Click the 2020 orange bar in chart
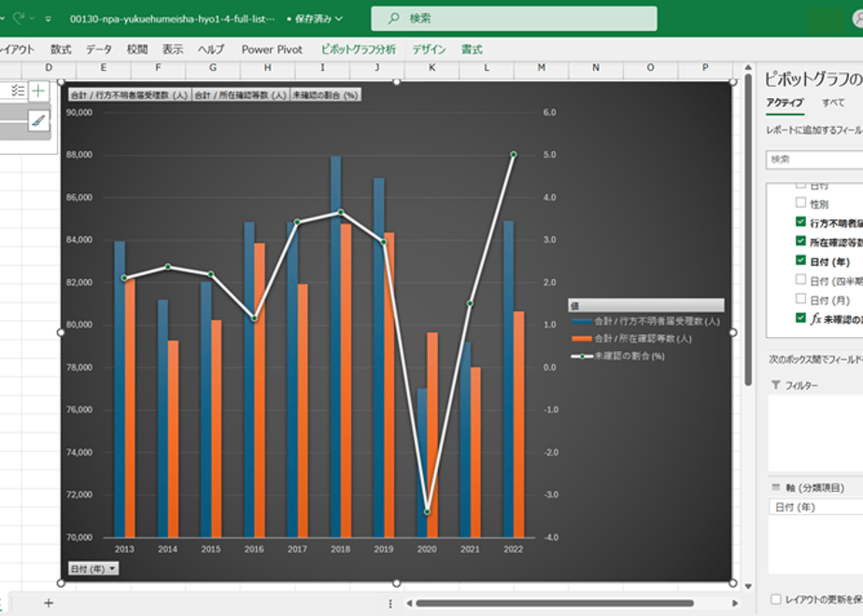The image size is (863, 616). 432,435
